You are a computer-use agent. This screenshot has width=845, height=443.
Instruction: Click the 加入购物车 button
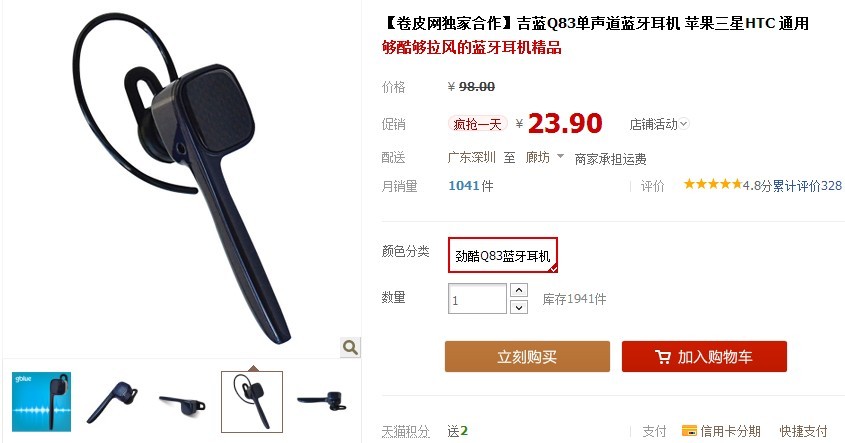(x=704, y=356)
